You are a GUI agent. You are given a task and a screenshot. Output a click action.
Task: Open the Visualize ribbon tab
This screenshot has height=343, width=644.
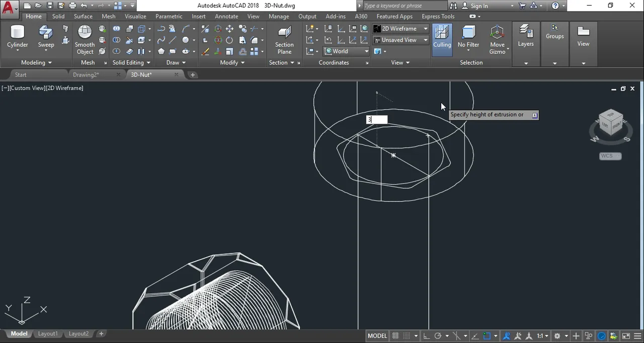135,16
